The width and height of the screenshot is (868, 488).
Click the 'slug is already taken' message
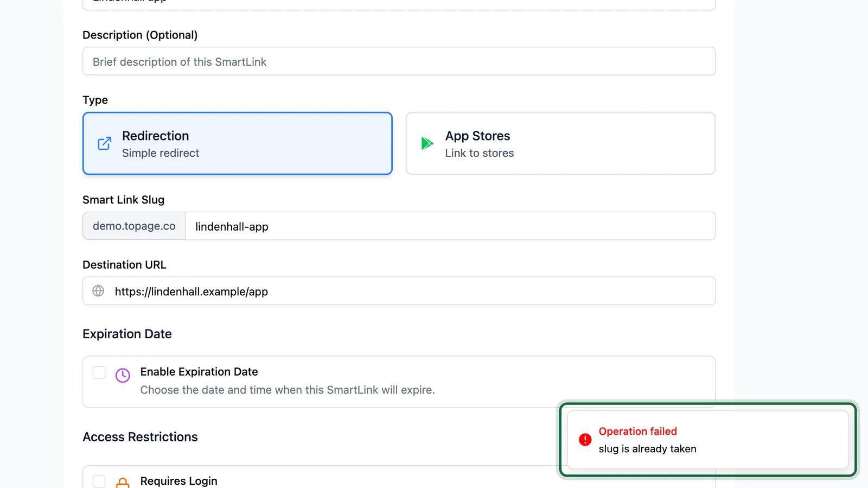tap(647, 449)
